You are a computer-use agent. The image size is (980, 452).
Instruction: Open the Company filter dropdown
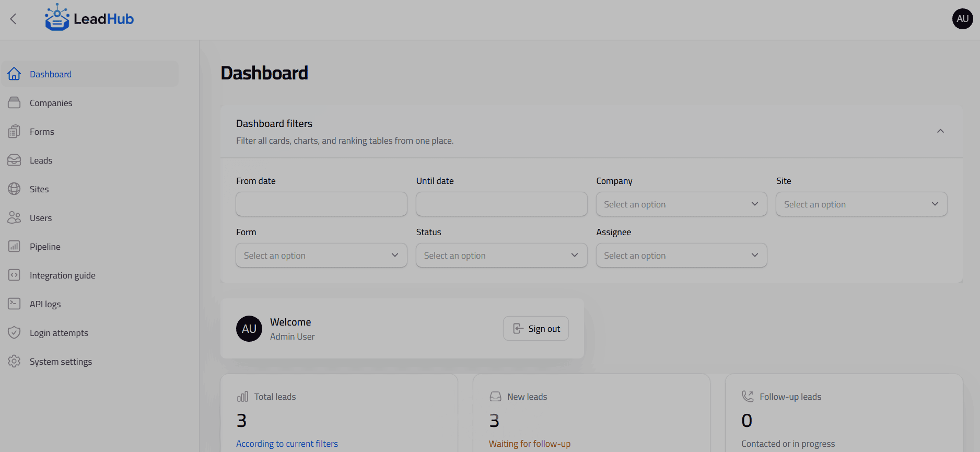click(x=681, y=204)
